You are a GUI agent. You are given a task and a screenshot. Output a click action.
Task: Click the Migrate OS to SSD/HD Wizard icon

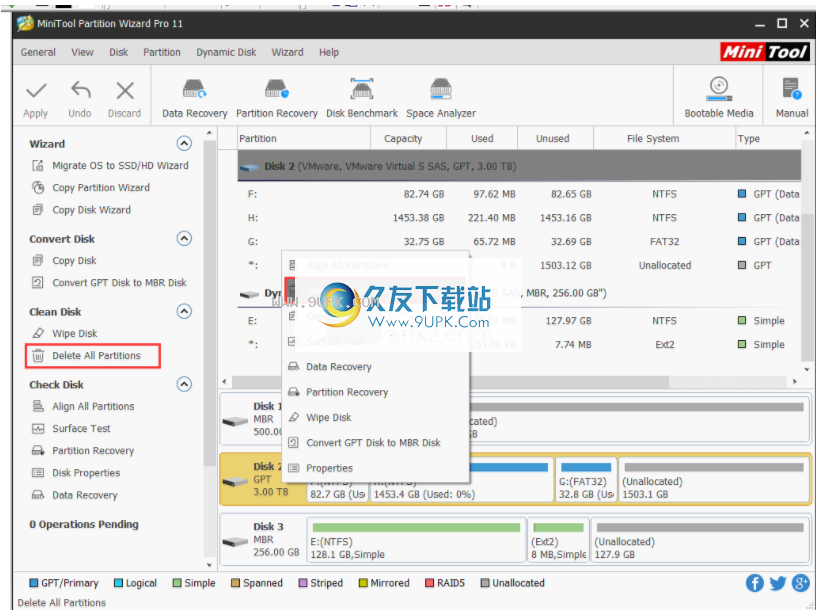pyautogui.click(x=38, y=166)
